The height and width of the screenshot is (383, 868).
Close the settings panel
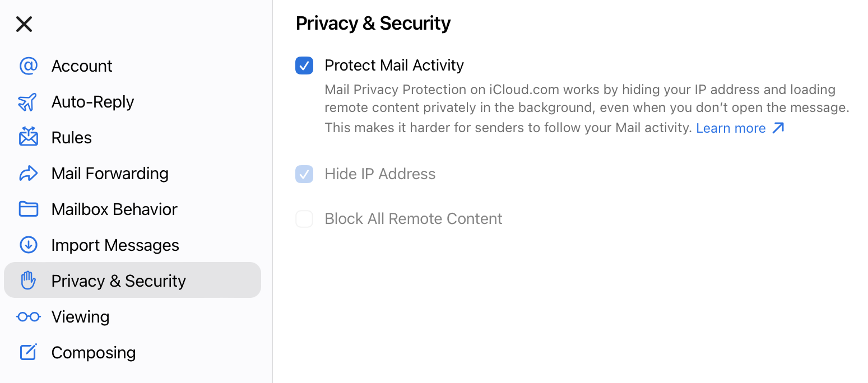point(24,24)
